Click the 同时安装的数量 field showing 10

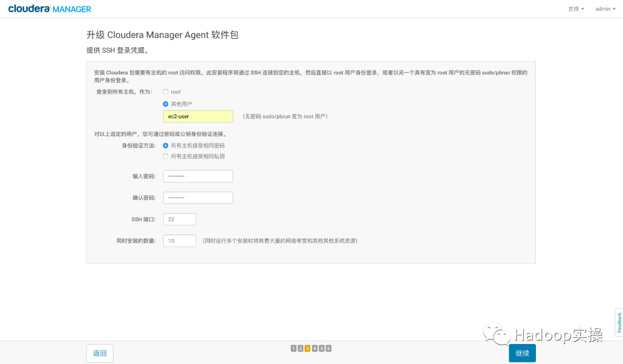click(180, 241)
